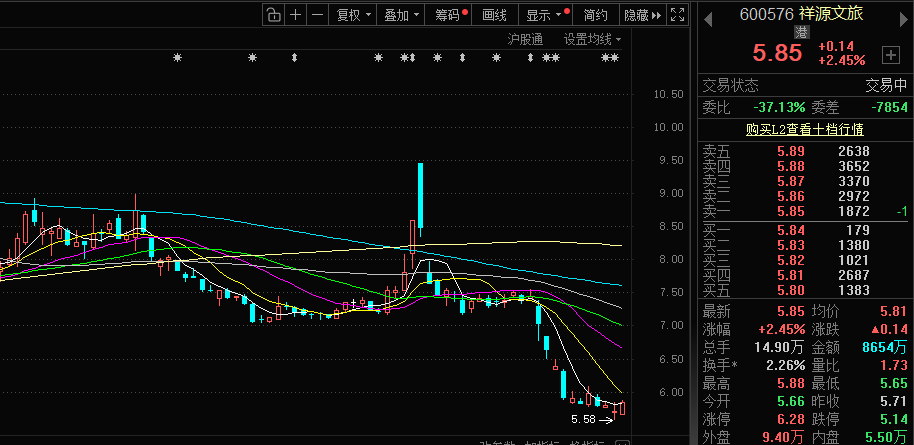Toggle 简约 simplified view mode
Viewport: 914px width, 445px height.
pyautogui.click(x=594, y=14)
